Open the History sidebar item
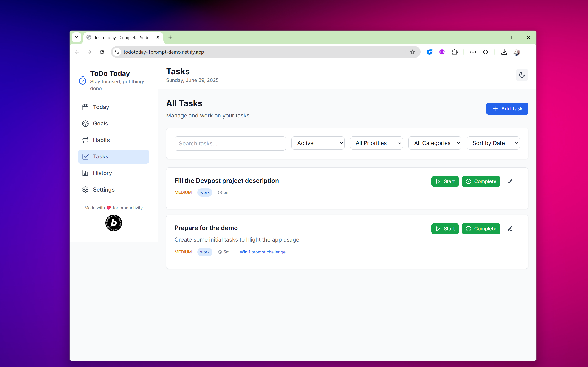 [x=102, y=173]
